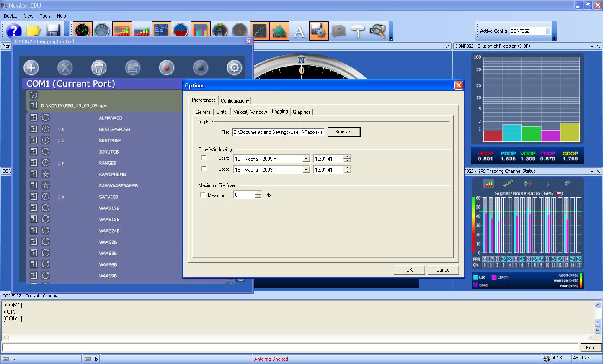Decrement the Stop time spinner
This screenshot has height=364, width=604.
pos(347,171)
